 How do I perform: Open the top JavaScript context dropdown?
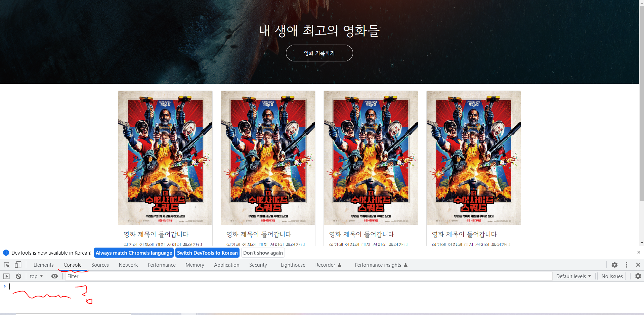point(36,276)
